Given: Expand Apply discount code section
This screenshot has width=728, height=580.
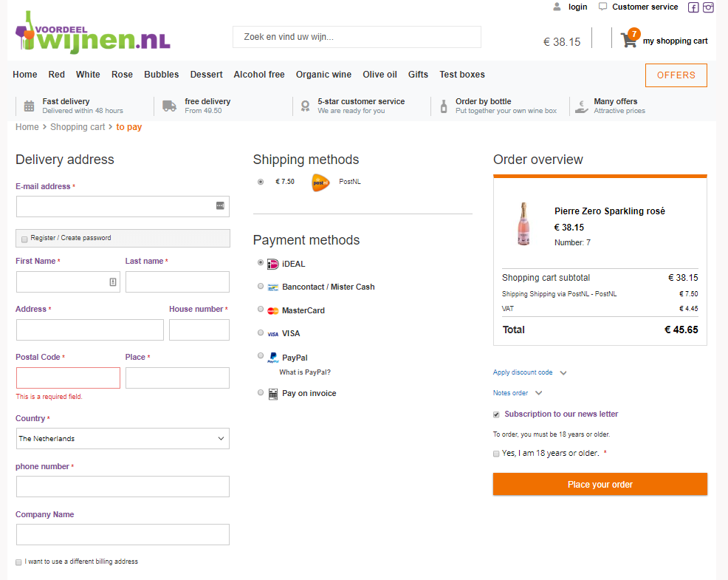Looking at the screenshot, I should pos(529,372).
